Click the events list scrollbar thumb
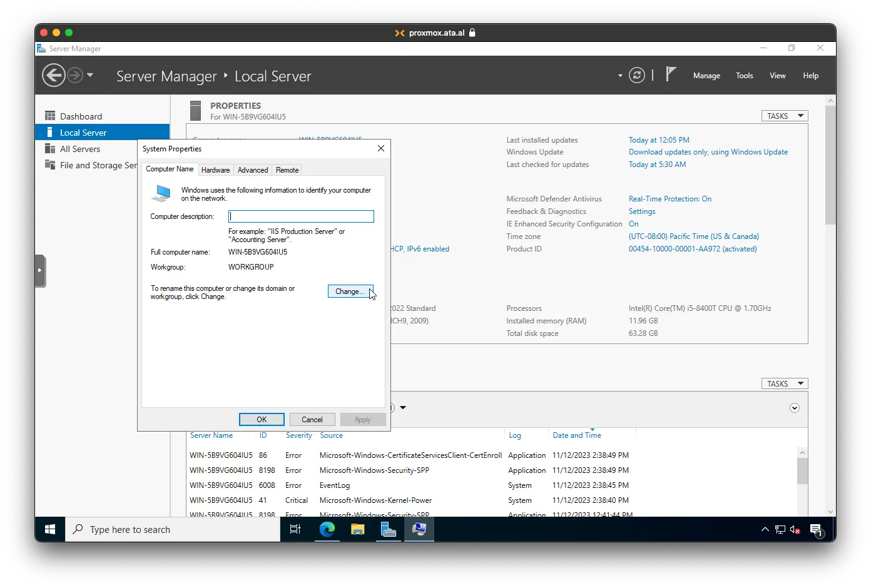 pos(802,471)
